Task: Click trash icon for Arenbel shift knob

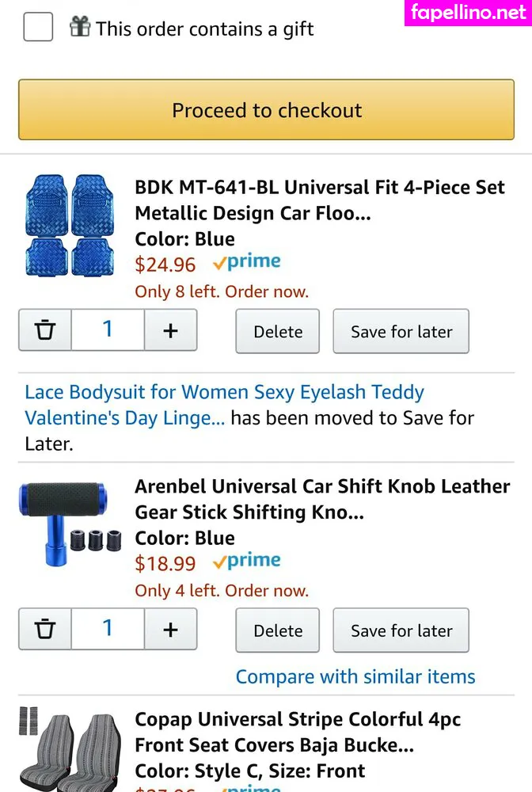Action: point(45,630)
